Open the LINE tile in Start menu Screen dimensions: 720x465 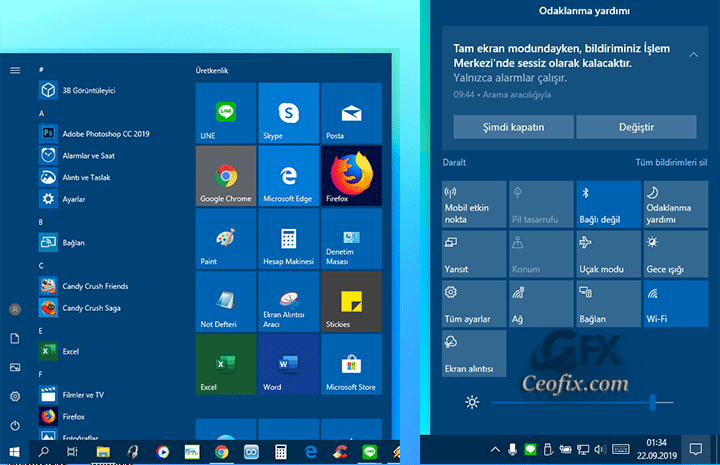coord(226,113)
